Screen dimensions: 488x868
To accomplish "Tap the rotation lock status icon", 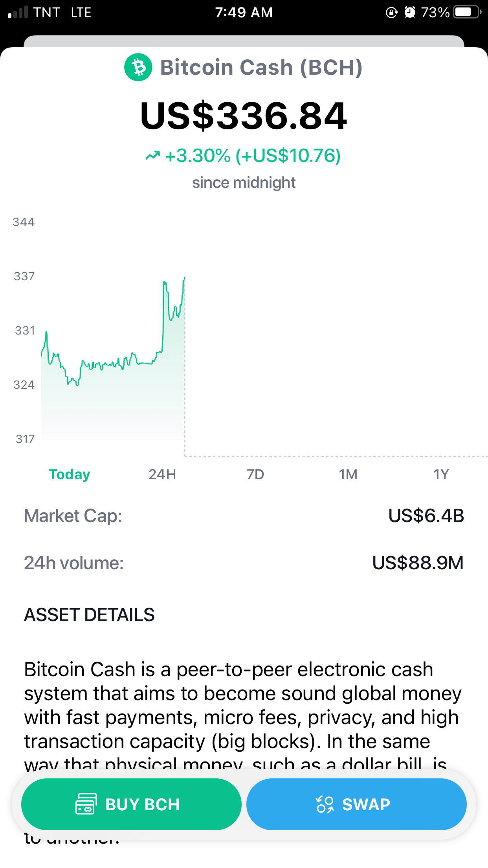I will [391, 13].
